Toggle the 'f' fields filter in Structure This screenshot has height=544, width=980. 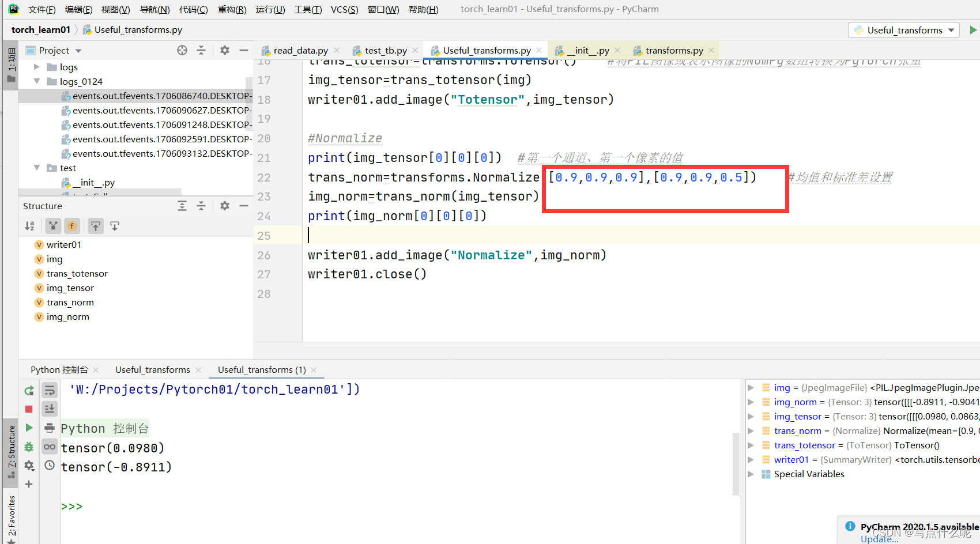(x=71, y=226)
